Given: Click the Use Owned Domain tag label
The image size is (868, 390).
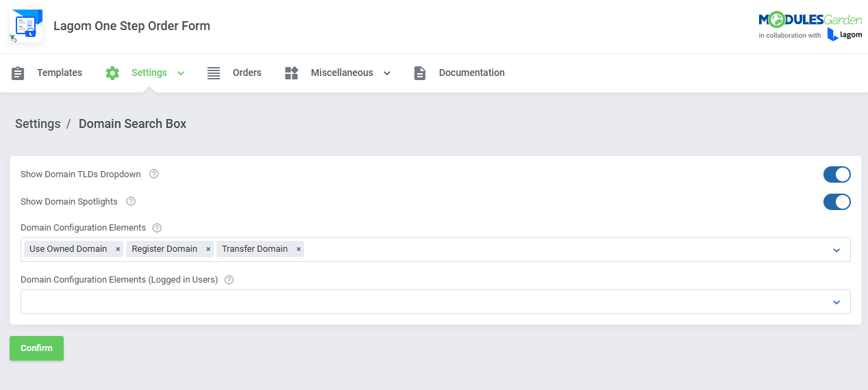Looking at the screenshot, I should pos(68,249).
